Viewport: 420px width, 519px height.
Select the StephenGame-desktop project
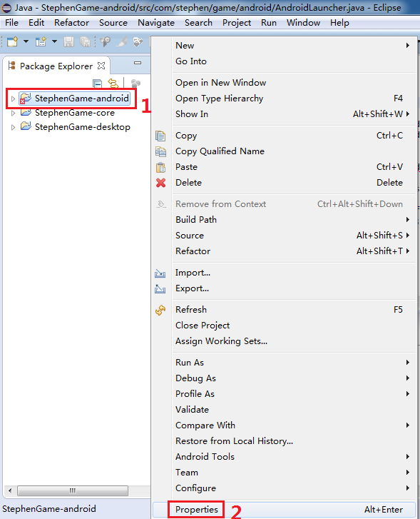click(82, 127)
